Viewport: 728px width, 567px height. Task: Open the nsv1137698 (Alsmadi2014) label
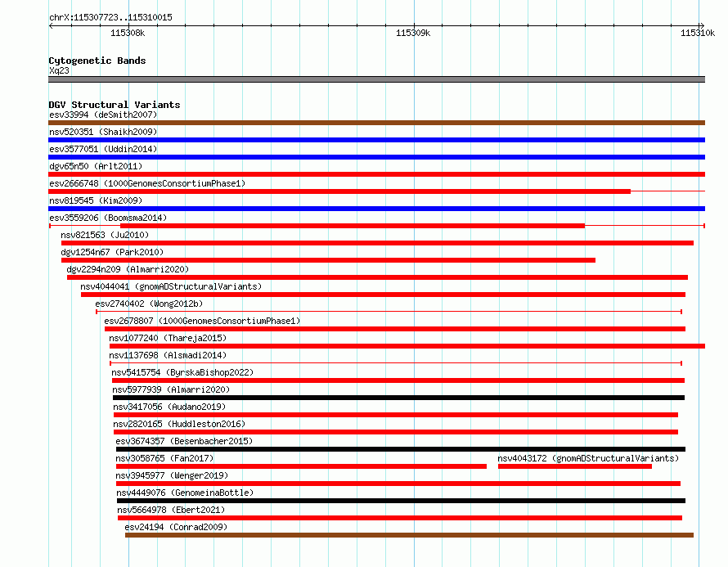point(168,355)
